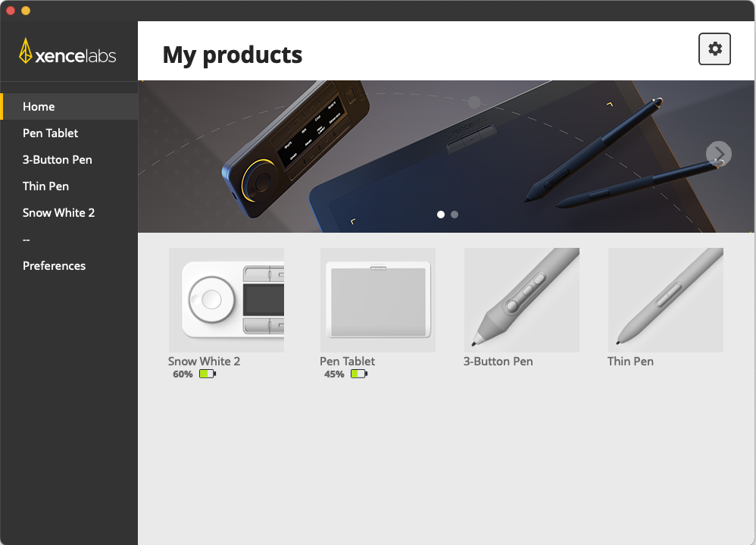Click the My products heading

tap(233, 55)
